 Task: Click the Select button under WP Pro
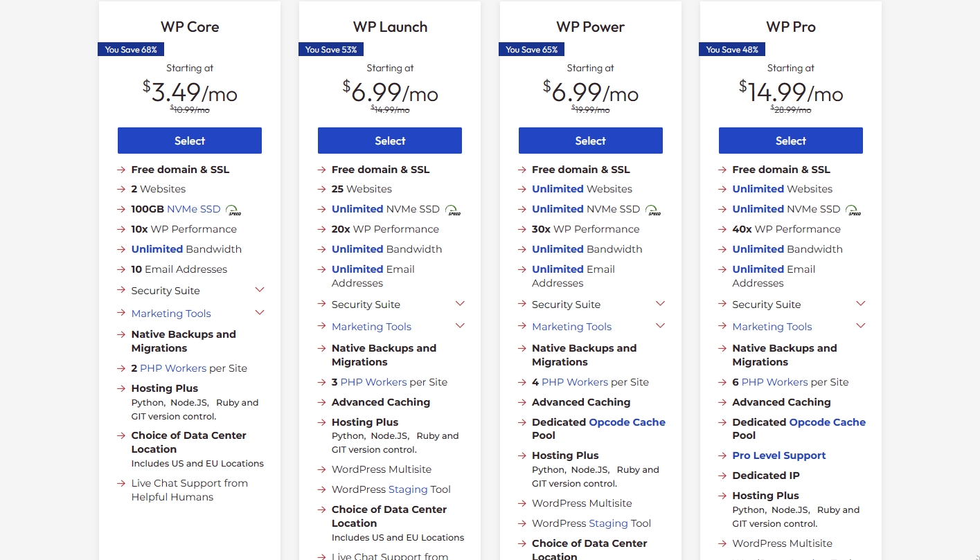790,141
